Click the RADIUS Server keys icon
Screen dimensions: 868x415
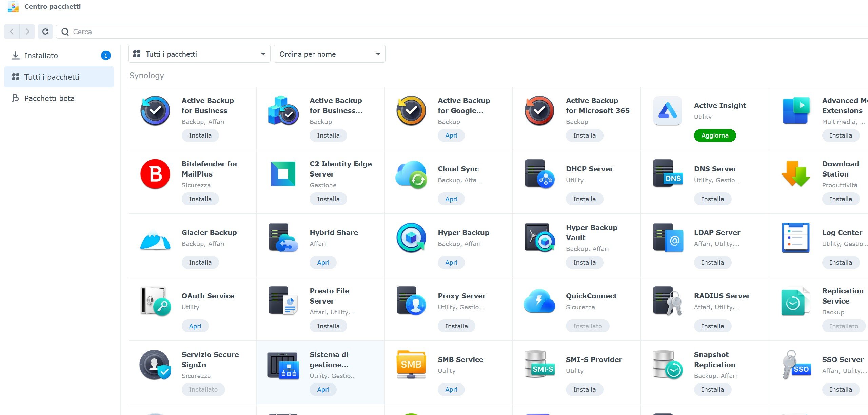667,301
